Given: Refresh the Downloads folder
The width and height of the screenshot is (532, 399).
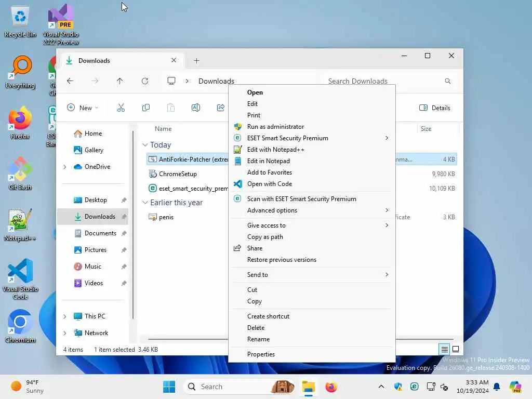Looking at the screenshot, I should [145, 81].
